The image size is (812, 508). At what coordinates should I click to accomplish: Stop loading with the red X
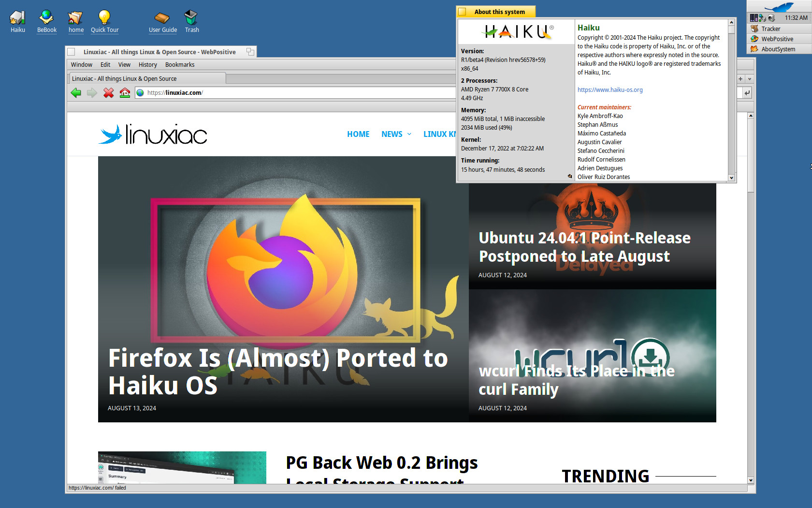point(109,93)
